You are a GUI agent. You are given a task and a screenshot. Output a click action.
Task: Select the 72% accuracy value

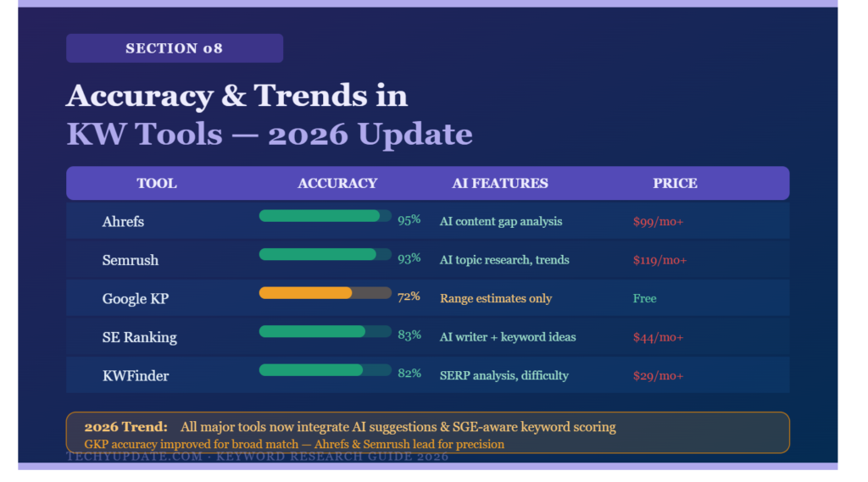pos(409,296)
